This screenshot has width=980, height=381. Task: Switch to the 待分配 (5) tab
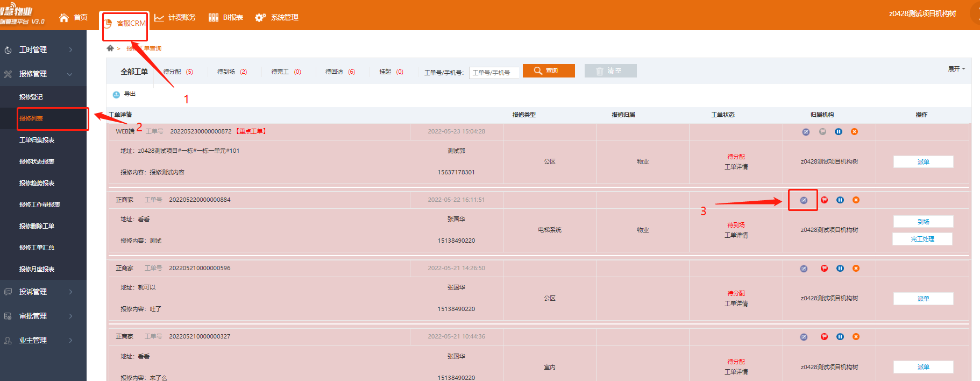pos(178,72)
